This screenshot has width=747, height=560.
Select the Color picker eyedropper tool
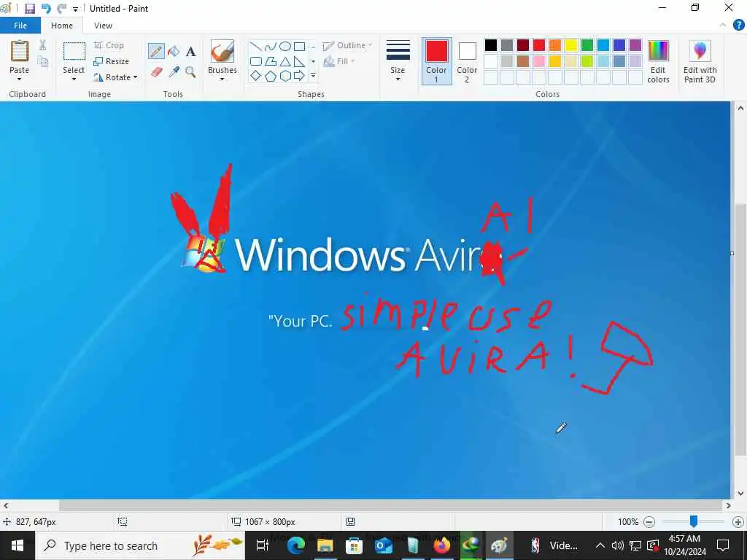[174, 72]
